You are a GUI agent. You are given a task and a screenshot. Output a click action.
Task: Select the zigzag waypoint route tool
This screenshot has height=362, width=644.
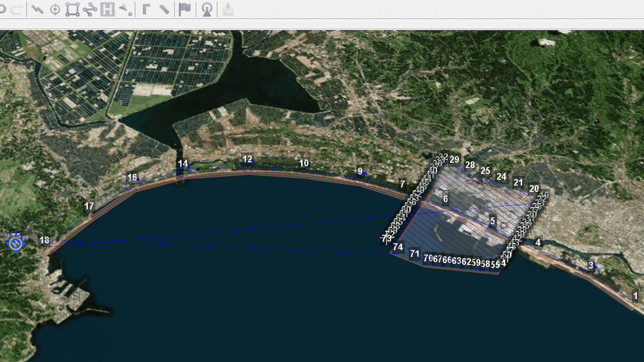pos(37,9)
